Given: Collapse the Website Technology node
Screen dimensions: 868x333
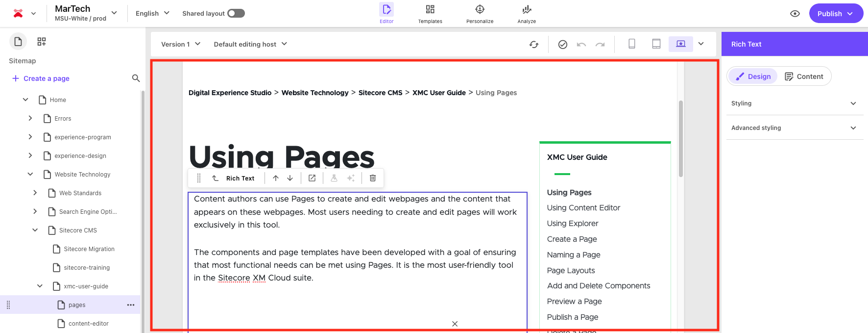Looking at the screenshot, I should tap(30, 174).
